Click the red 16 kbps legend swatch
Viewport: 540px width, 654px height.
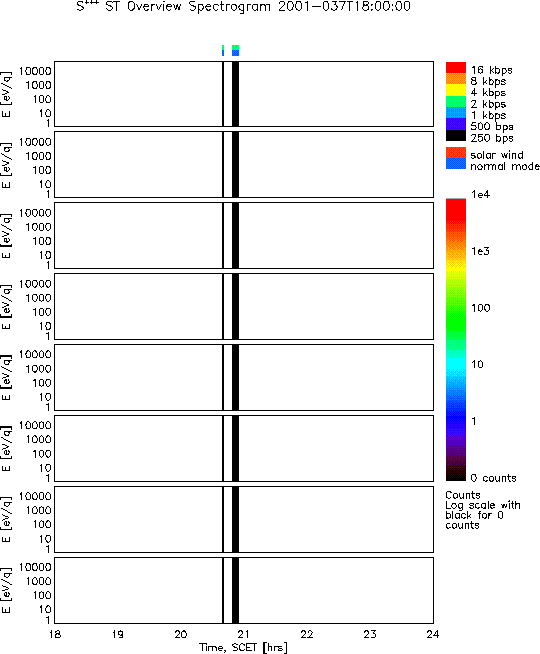[456, 68]
